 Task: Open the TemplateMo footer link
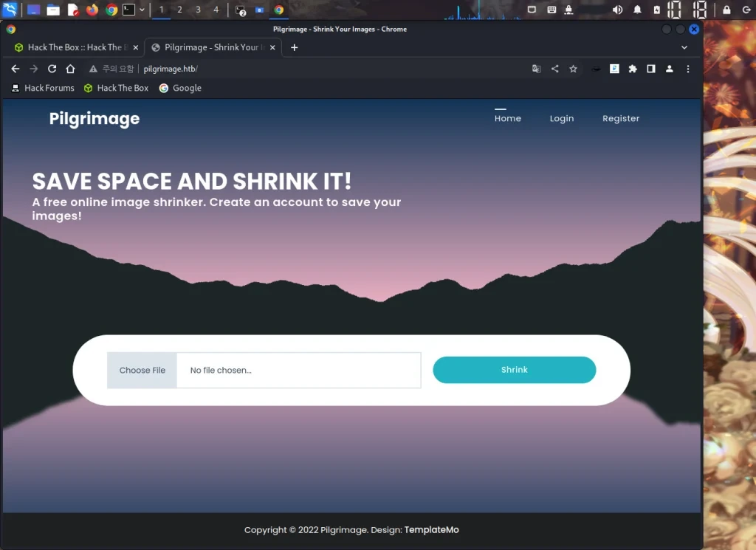coord(431,530)
